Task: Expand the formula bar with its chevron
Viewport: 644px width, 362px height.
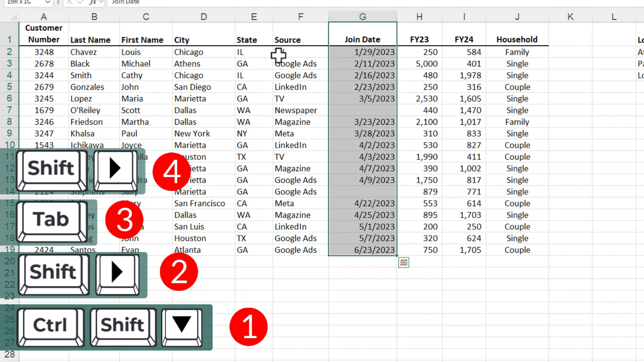Action: pyautogui.click(x=640, y=3)
